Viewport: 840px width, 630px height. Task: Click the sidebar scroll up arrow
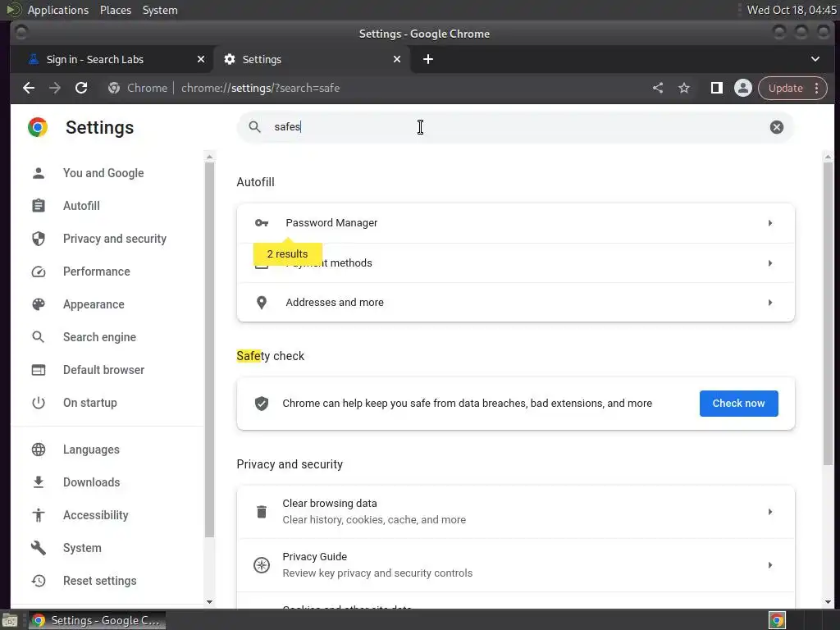tap(209, 157)
